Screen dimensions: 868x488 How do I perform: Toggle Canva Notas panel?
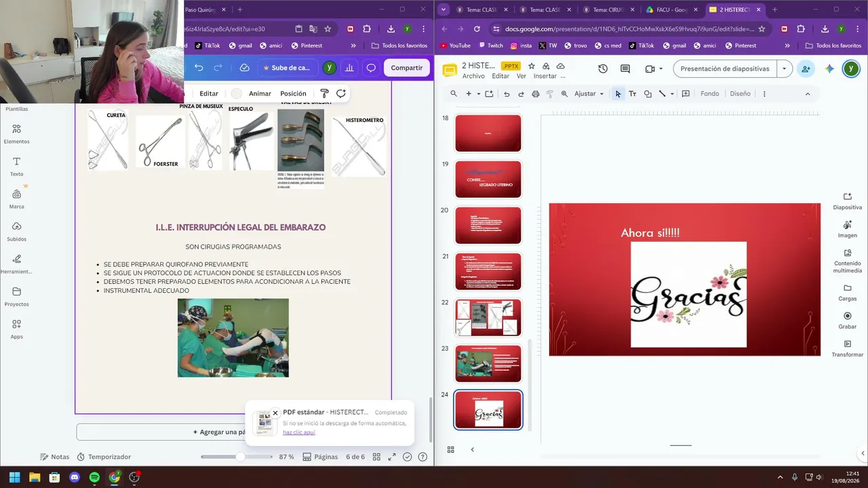[54, 457]
